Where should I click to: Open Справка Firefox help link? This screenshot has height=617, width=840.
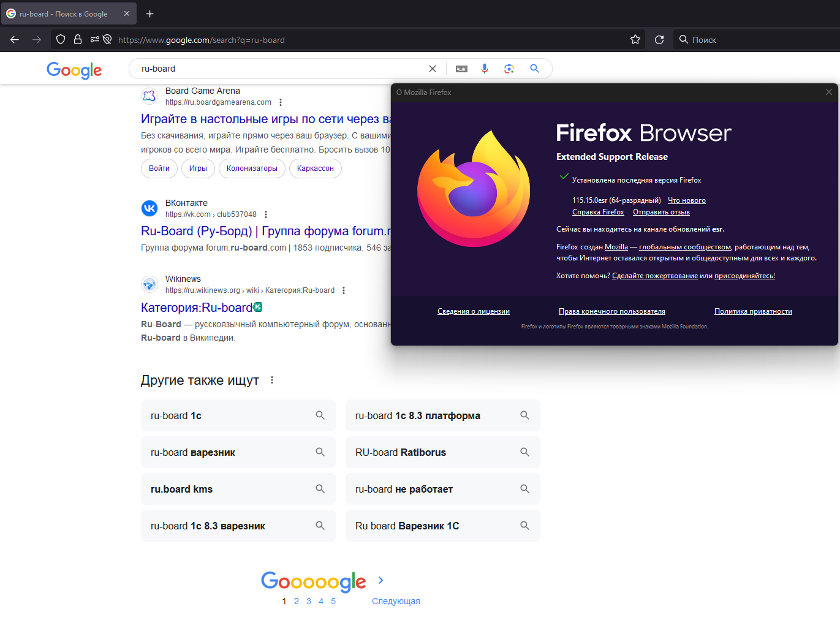coord(598,212)
